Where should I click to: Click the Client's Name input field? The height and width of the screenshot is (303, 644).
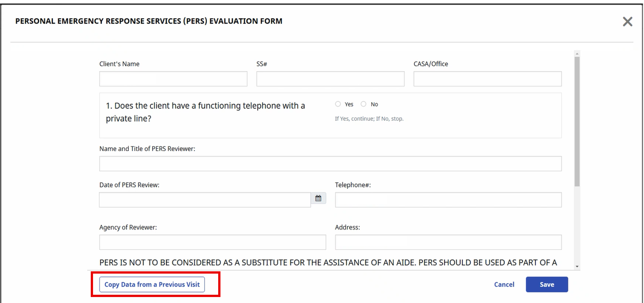pos(173,79)
